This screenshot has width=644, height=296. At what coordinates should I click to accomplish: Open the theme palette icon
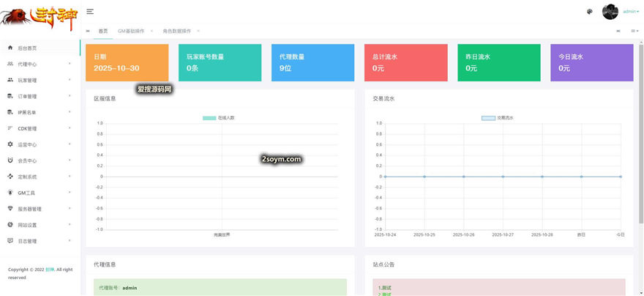point(590,12)
